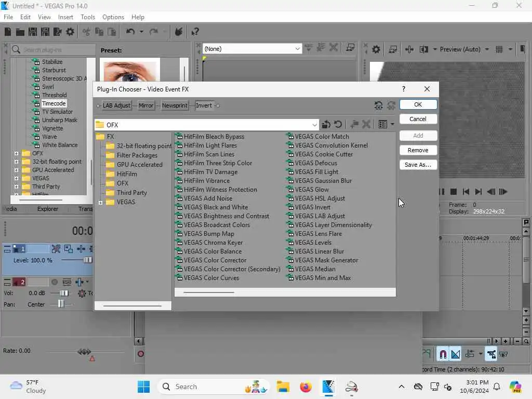Select VEGAS Gaussian Blur plug-in

(x=320, y=181)
